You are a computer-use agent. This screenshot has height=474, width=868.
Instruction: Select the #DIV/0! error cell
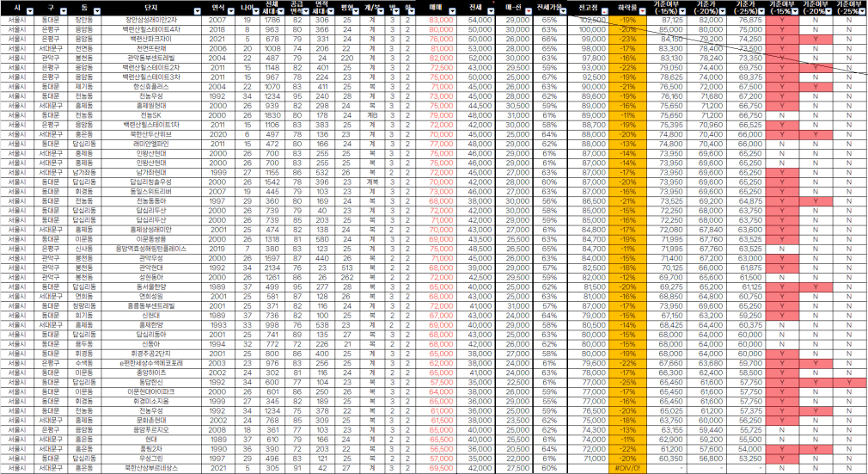point(627,469)
